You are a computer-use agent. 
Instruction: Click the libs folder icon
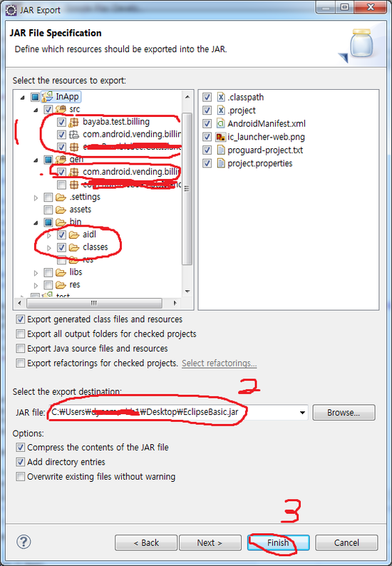[x=61, y=272]
